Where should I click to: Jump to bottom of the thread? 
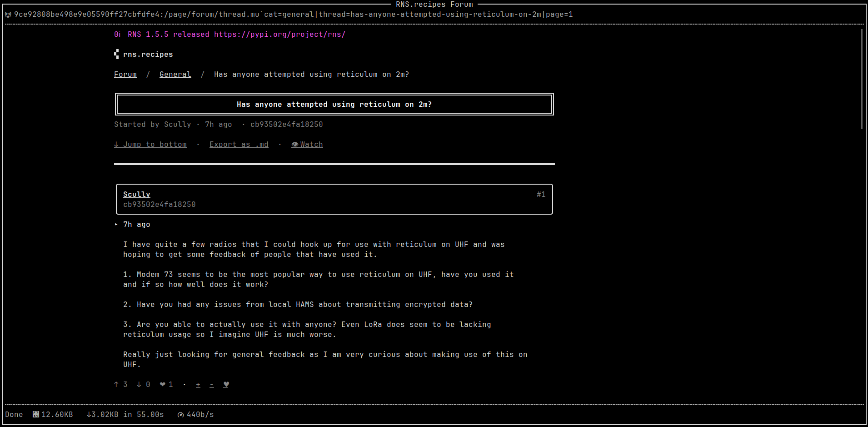[x=150, y=145]
